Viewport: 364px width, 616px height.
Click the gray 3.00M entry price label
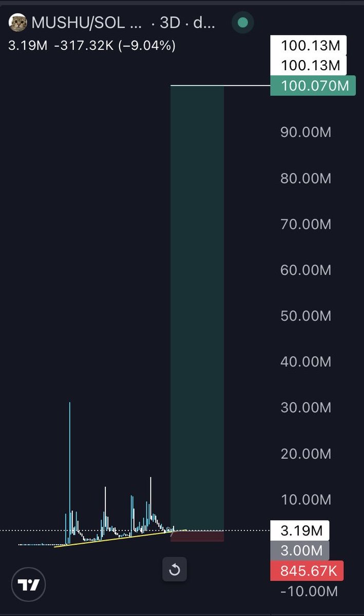[300, 550]
